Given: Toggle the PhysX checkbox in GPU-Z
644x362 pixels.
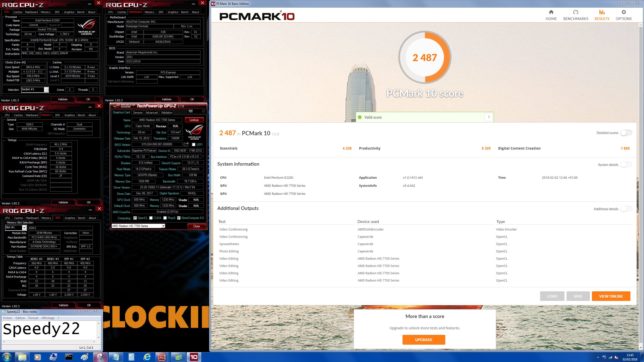Looking at the screenshot, I should [x=165, y=218].
